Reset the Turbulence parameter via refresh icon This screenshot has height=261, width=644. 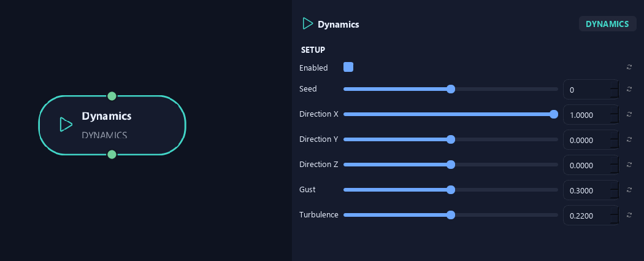(x=629, y=214)
